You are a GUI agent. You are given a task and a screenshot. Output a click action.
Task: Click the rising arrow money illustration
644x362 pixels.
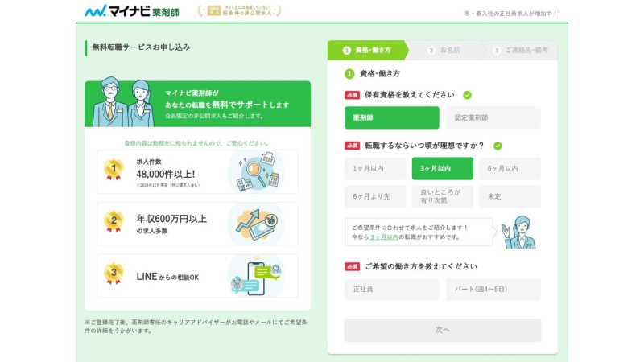click(x=256, y=224)
